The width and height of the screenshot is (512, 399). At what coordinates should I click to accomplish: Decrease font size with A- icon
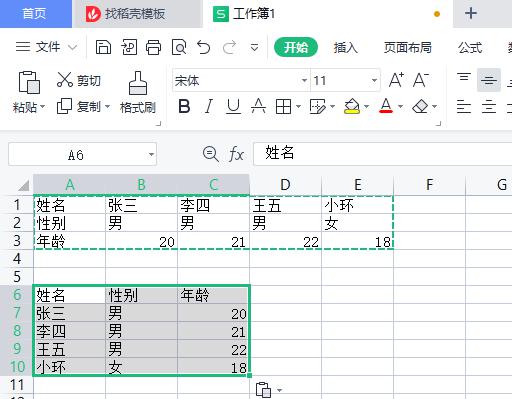pyautogui.click(x=421, y=80)
